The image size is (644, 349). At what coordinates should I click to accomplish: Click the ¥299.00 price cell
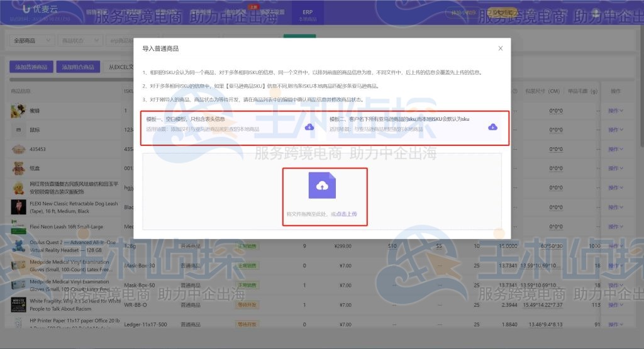[x=343, y=246]
